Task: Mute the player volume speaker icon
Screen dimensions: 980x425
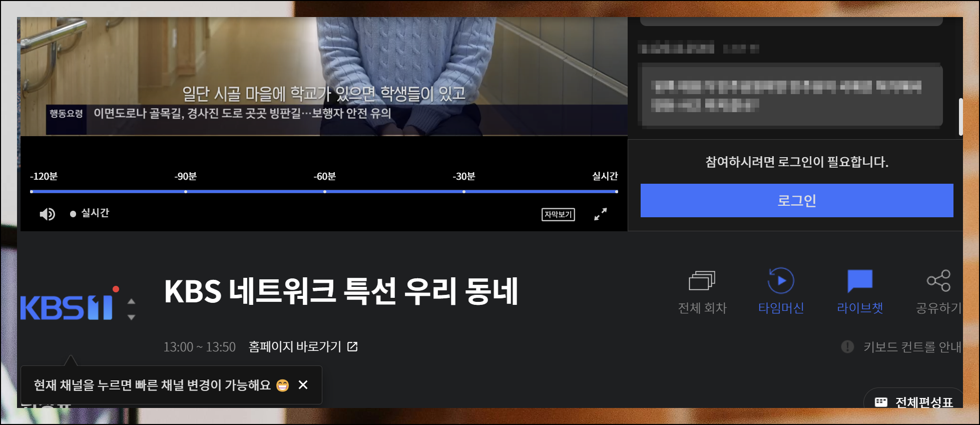Action: pos(47,214)
